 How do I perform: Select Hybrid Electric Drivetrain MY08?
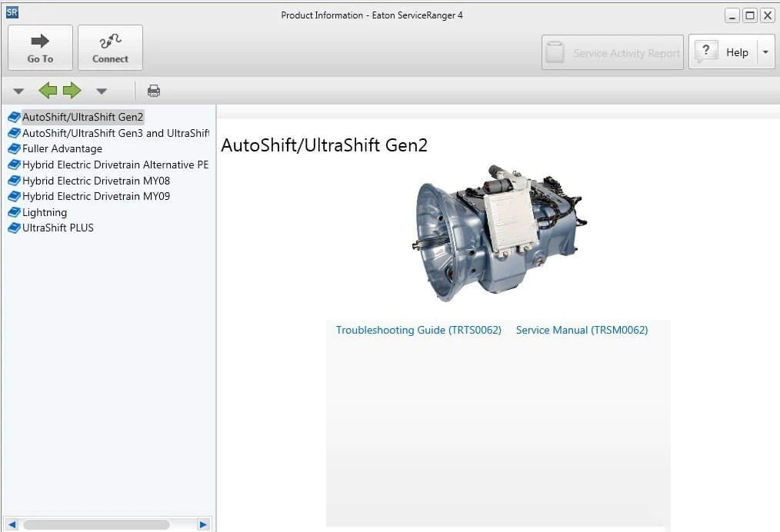[96, 181]
